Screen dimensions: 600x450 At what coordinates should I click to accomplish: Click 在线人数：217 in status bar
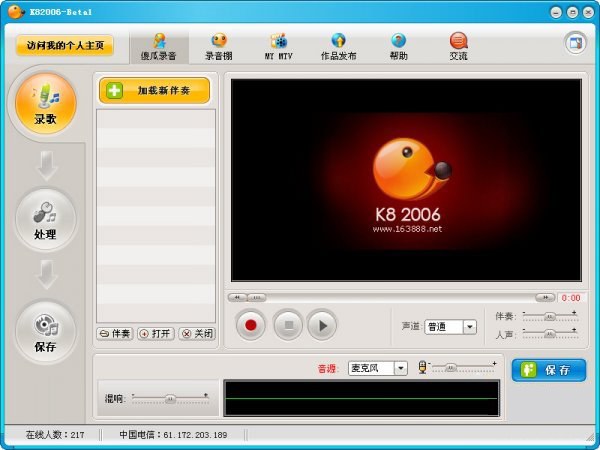[x=55, y=435]
